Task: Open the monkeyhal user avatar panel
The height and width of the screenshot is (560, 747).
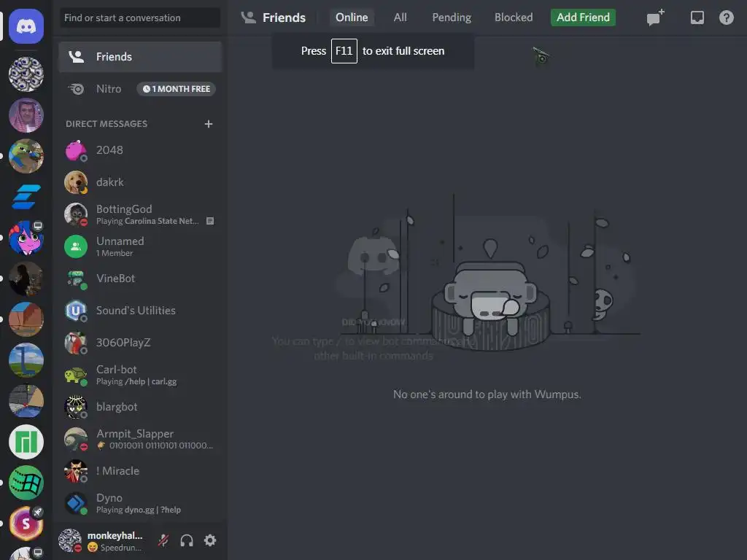Action: 70,540
